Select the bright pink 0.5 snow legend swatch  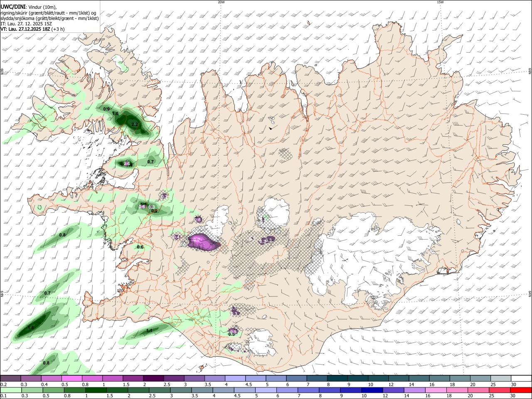pyautogui.click(x=71, y=378)
